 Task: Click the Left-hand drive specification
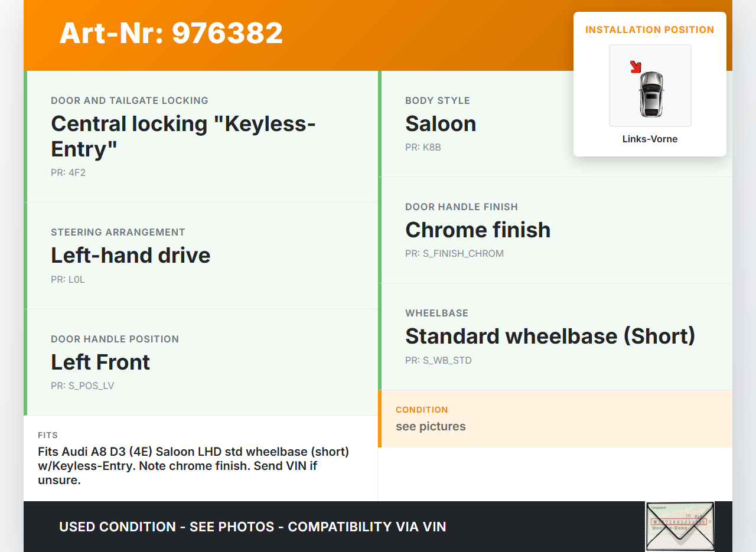[131, 255]
